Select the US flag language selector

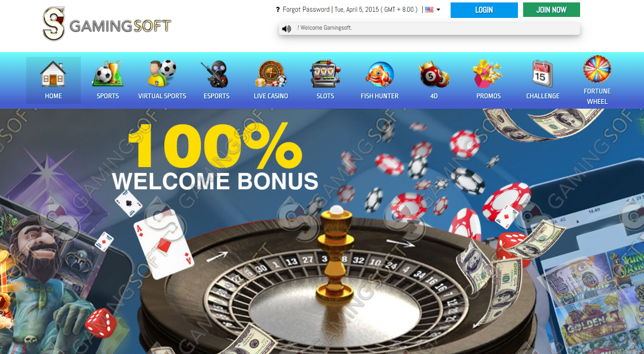(x=429, y=10)
